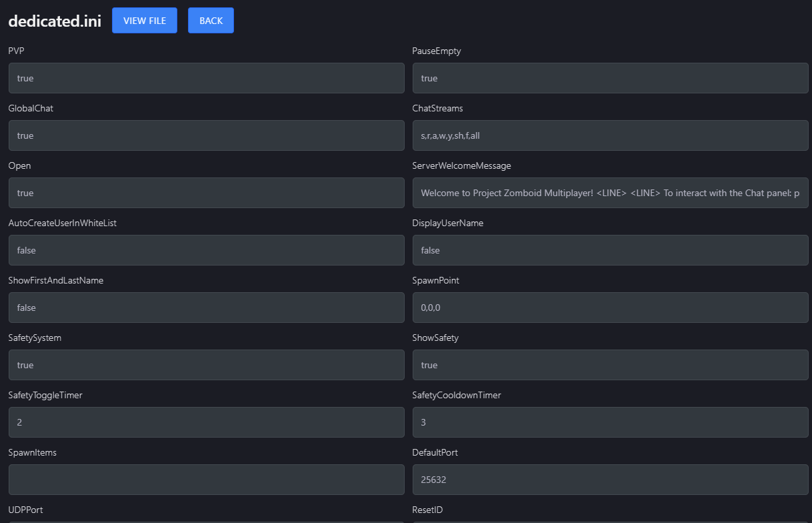Image resolution: width=812 pixels, height=523 pixels.
Task: Click the AutoCreateUserInWhiteList field
Action: pyautogui.click(x=205, y=250)
